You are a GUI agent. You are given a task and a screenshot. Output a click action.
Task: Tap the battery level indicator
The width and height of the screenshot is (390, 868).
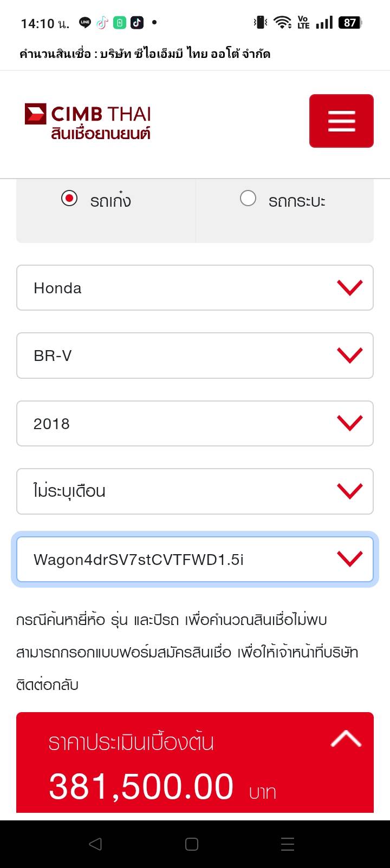pyautogui.click(x=350, y=23)
